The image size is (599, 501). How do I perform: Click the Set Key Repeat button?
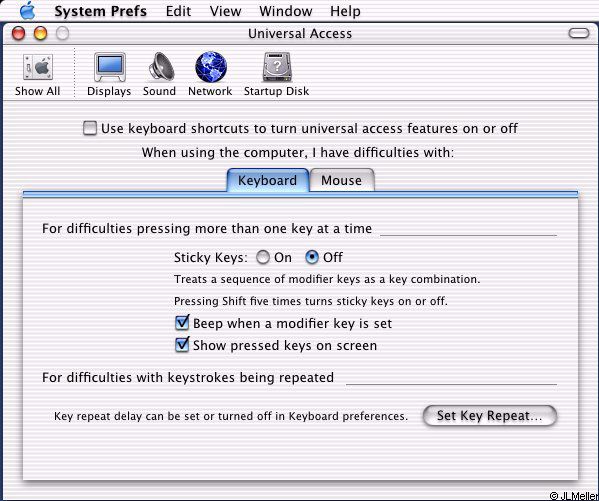click(490, 415)
